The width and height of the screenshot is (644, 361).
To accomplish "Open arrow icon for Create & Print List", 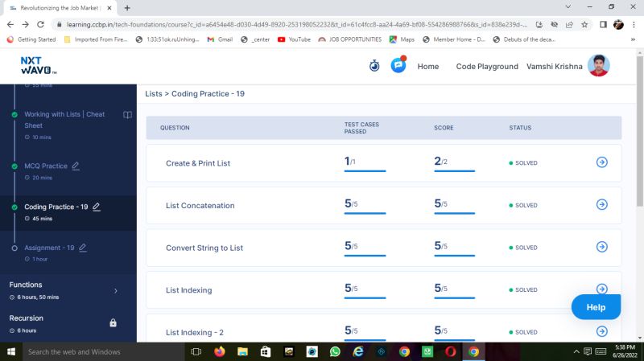I will 601,162.
